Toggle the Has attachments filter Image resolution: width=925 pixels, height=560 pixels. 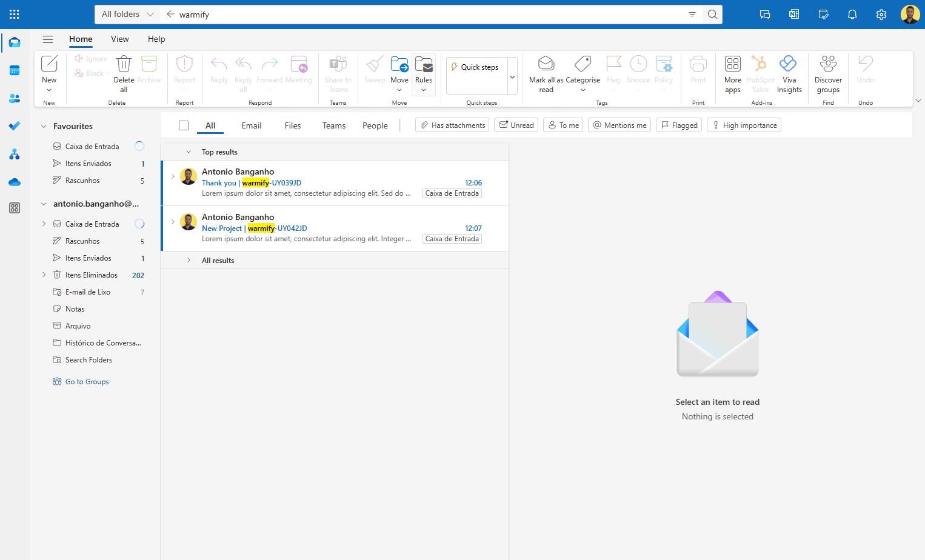(x=452, y=125)
